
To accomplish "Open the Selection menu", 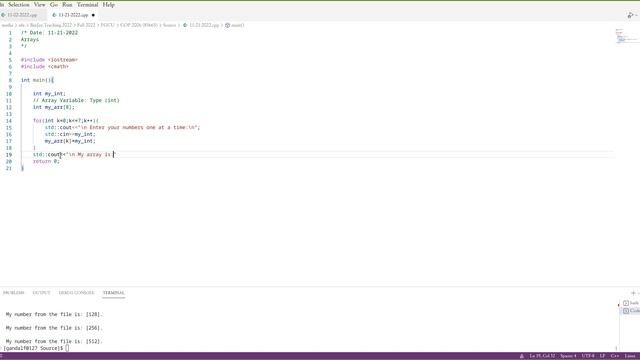I will 19,5.
